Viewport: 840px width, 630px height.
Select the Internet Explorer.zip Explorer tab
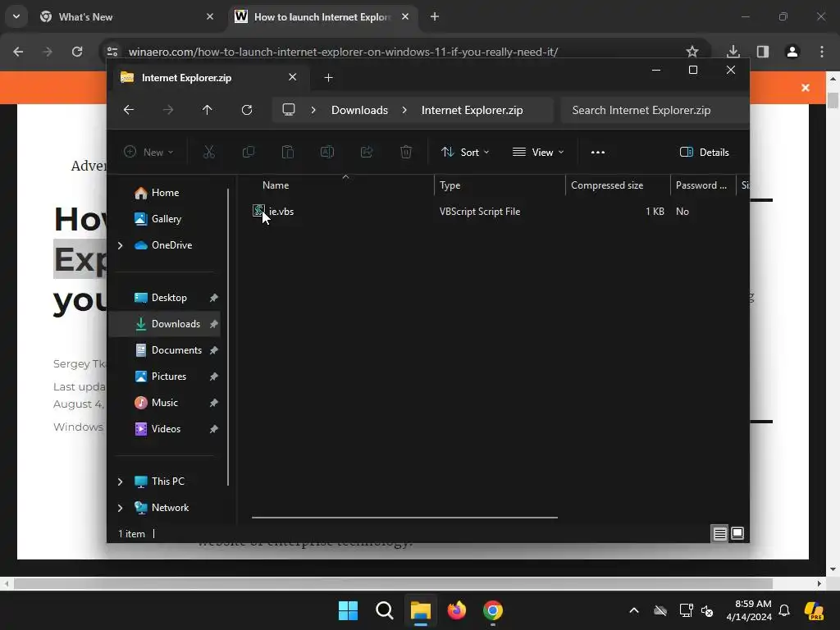pyautogui.click(x=209, y=78)
